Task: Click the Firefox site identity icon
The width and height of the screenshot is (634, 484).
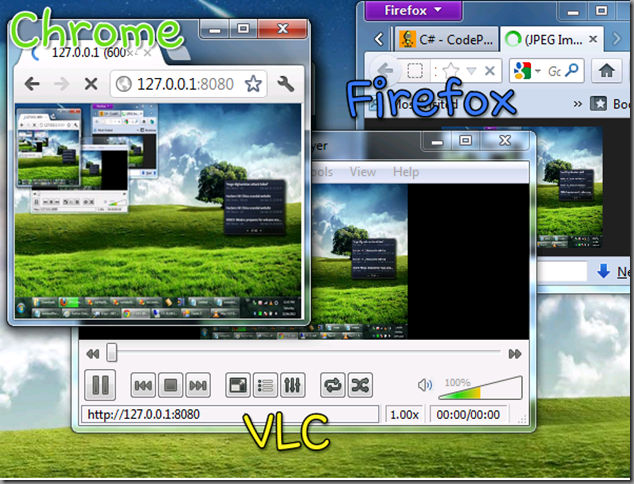Action: pos(415,71)
